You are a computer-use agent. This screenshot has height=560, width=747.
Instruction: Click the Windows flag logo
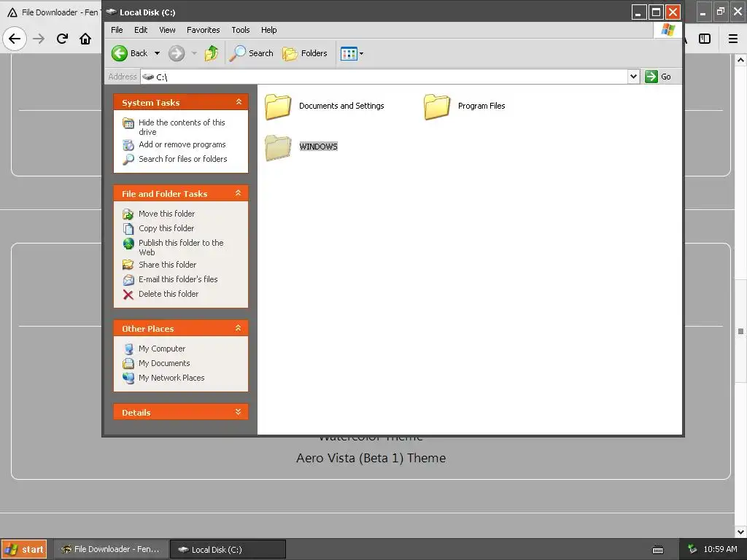point(668,30)
